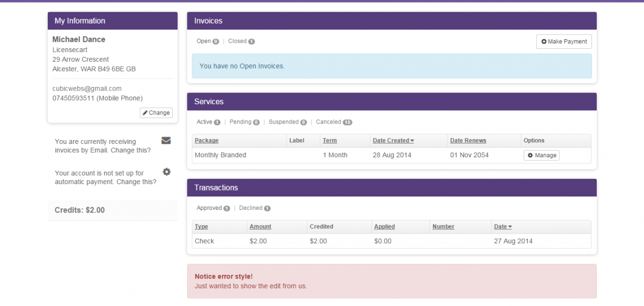Screen dimensions: 644x306
Task: Sort services by Term column
Action: [330, 141]
